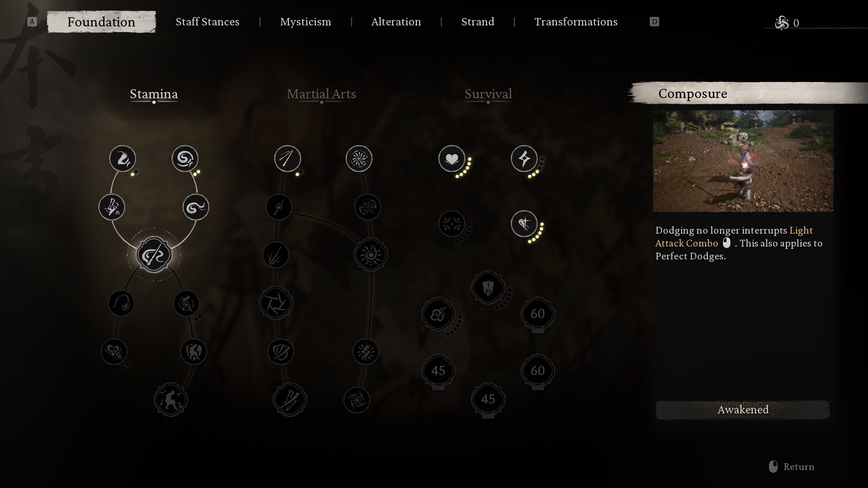
Task: Expand the Alteration skill tree
Action: pyautogui.click(x=396, y=21)
